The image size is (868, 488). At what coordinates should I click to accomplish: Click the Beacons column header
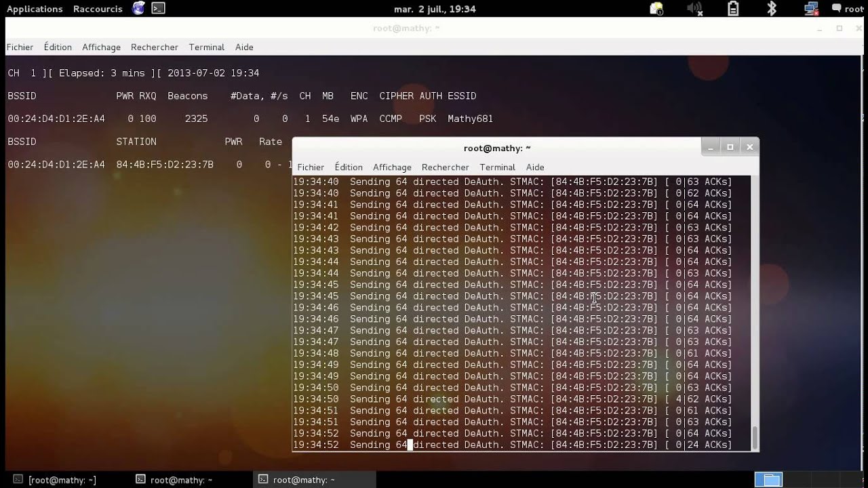188,96
